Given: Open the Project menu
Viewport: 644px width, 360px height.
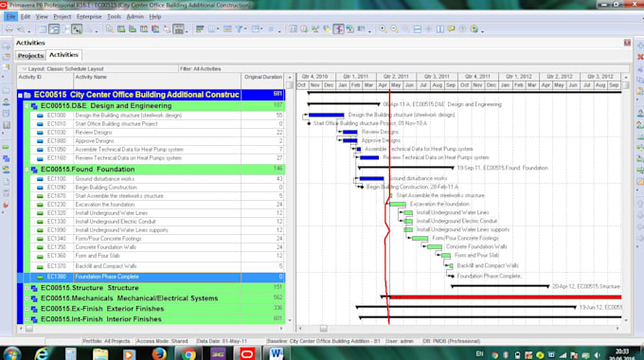Looking at the screenshot, I should coord(62,17).
